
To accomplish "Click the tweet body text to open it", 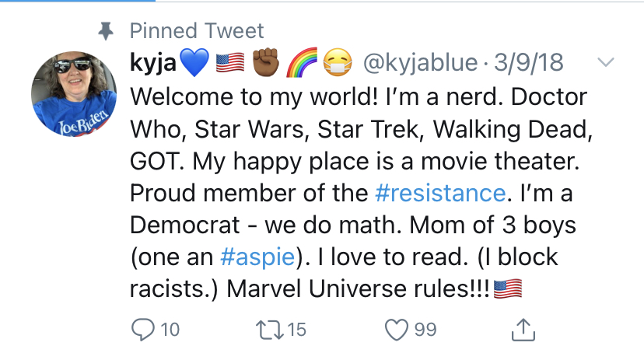I will tap(362, 193).
